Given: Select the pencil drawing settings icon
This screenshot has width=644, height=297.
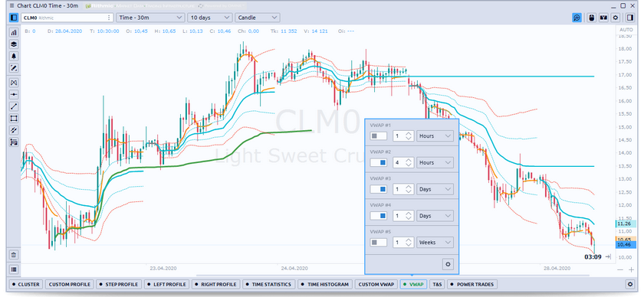Looking at the screenshot, I should coord(14,68).
